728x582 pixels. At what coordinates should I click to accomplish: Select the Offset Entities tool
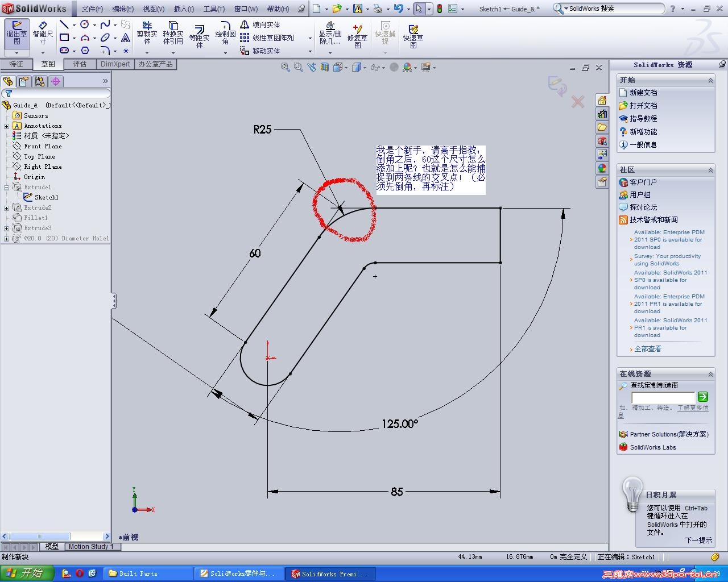pos(199,35)
